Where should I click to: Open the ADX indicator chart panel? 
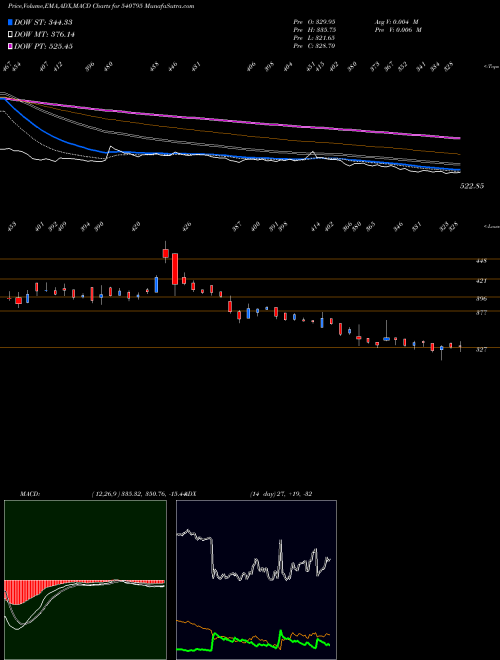[256, 580]
